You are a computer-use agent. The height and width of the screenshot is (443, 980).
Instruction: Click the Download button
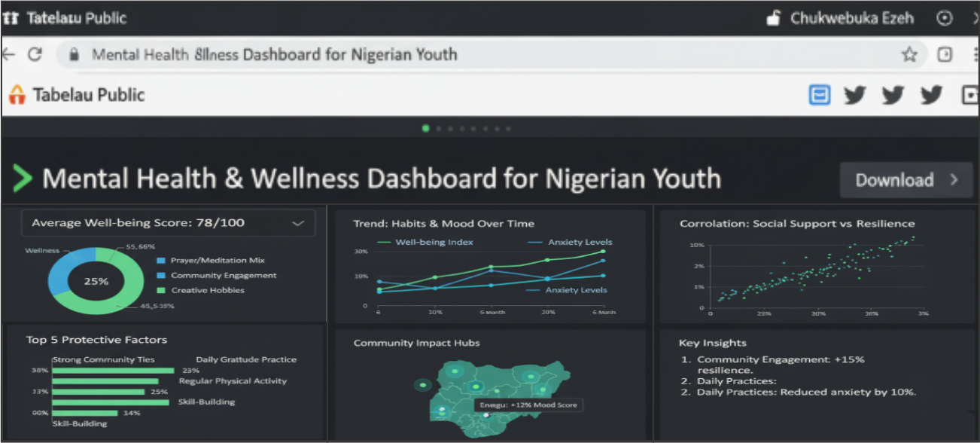click(894, 179)
